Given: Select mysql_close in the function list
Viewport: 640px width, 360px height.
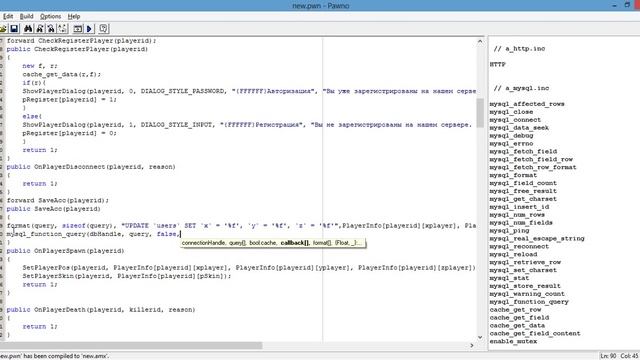Looking at the screenshot, I should 511,112.
